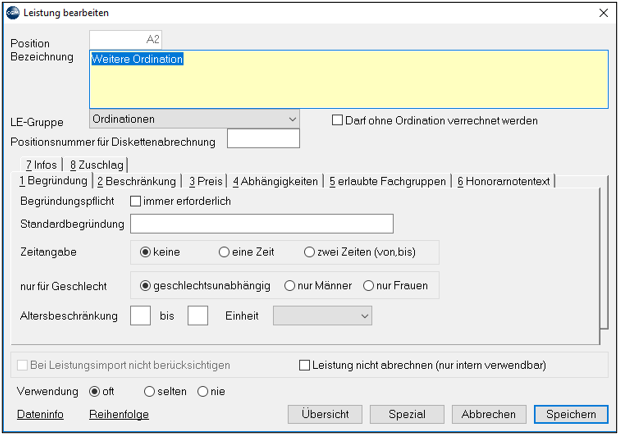Switch to the 6 Honorarnotentext tab
Screen dimensions: 619x435
(x=504, y=181)
